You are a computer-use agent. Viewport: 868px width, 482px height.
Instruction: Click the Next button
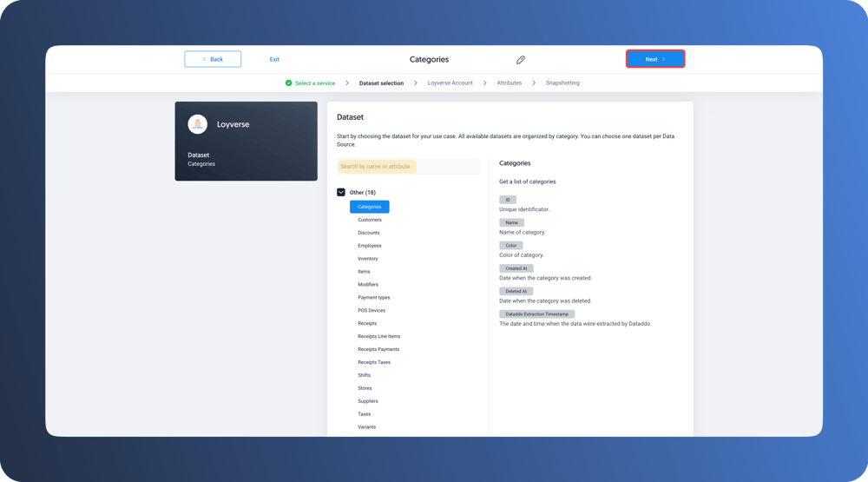(x=655, y=59)
